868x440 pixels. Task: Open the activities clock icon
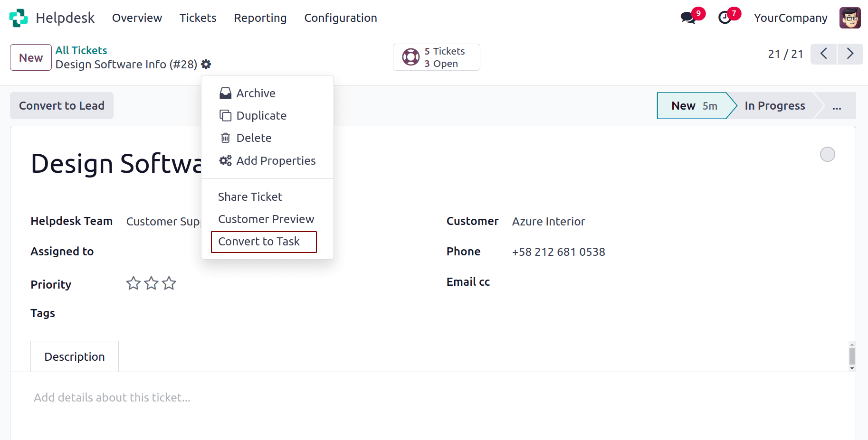click(x=725, y=18)
